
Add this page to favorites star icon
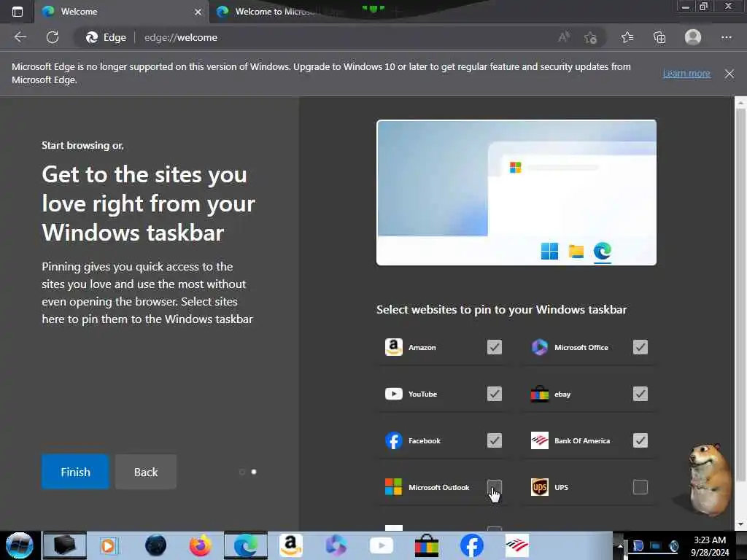click(591, 37)
